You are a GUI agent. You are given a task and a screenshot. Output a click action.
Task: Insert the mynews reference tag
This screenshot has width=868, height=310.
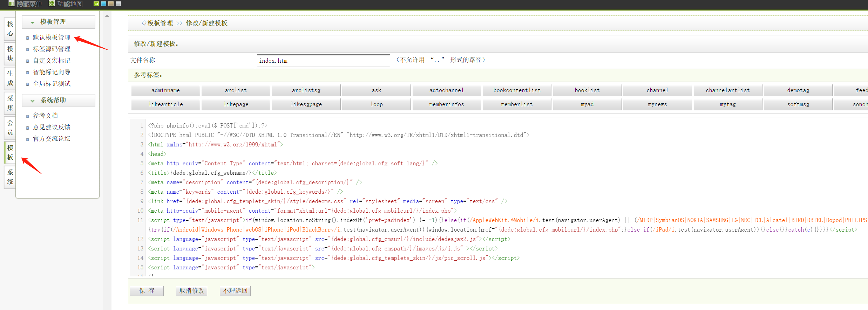[658, 104]
